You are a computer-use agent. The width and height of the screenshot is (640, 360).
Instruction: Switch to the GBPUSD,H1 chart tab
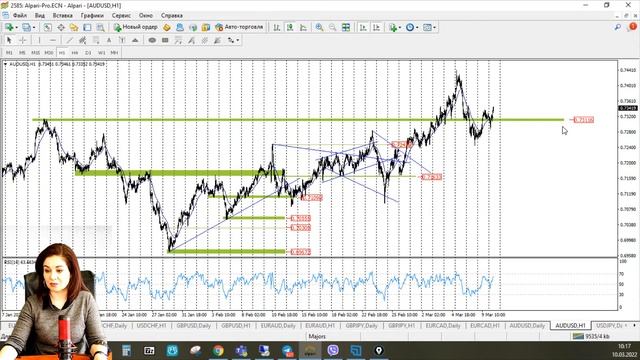(236, 326)
